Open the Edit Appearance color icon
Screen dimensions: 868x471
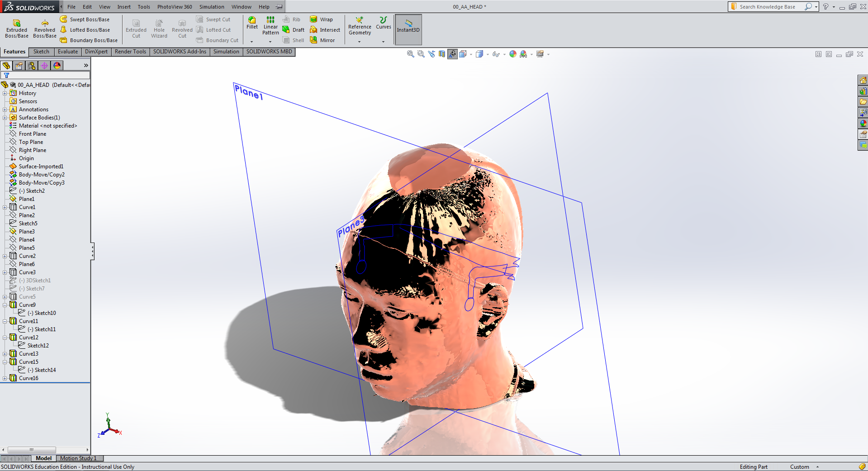pyautogui.click(x=512, y=54)
